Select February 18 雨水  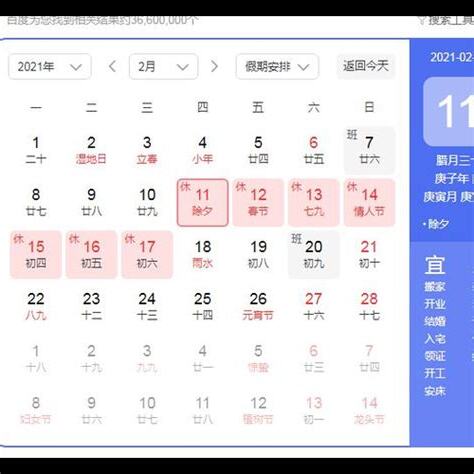[x=203, y=254]
